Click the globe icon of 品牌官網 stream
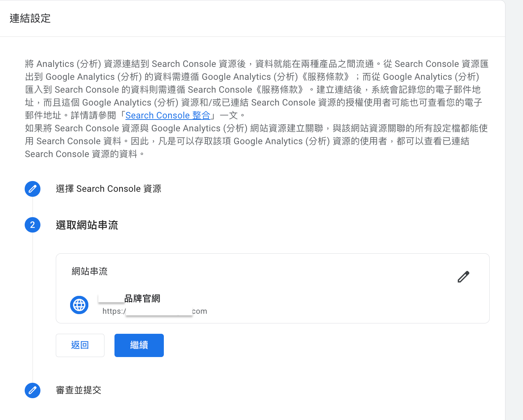Viewport: 523px width, 420px height. [79, 305]
